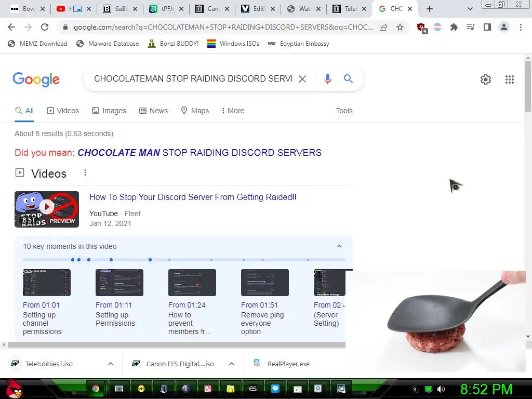The width and height of the screenshot is (532, 399).
Task: Open key moment 'From 01:51 Remove ping everyone'
Action: click(x=264, y=302)
